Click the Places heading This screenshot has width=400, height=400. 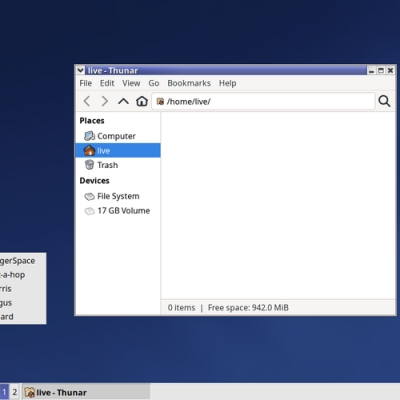click(92, 121)
